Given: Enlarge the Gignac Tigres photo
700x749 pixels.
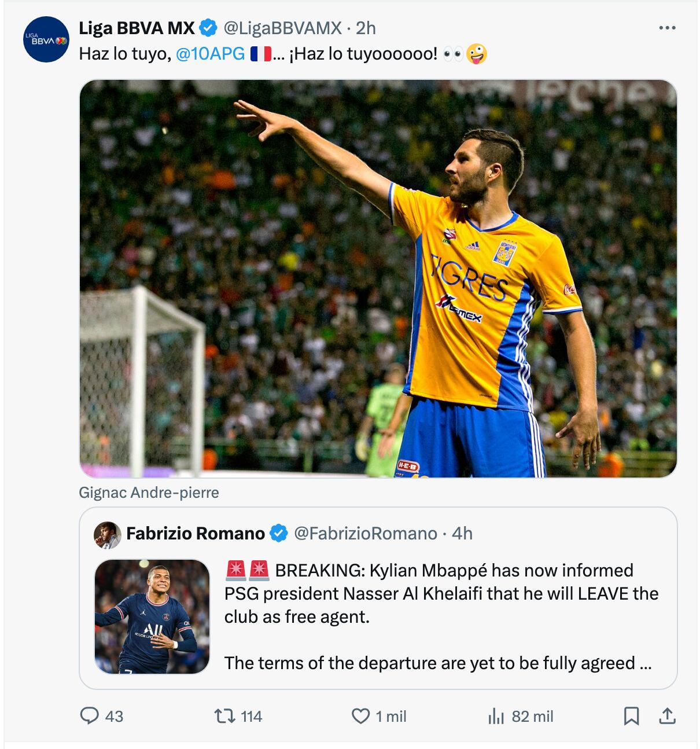Looking at the screenshot, I should coord(378,278).
